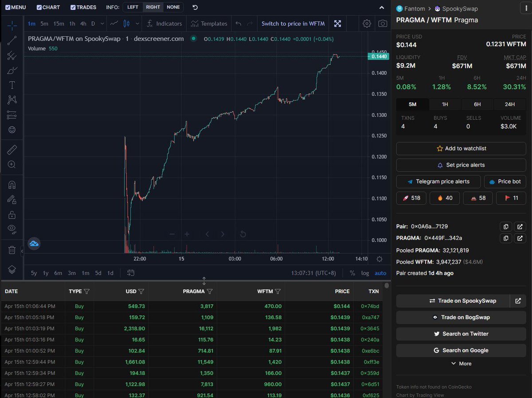Toggle log scale on chart
Image resolution: width=532 pixels, height=398 pixels.
[365, 273]
